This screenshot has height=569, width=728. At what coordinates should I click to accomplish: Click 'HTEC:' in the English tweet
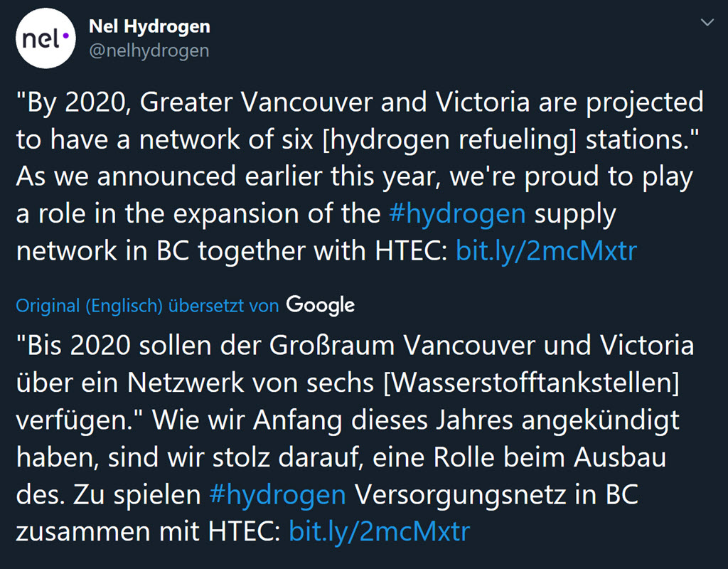pyautogui.click(x=410, y=251)
